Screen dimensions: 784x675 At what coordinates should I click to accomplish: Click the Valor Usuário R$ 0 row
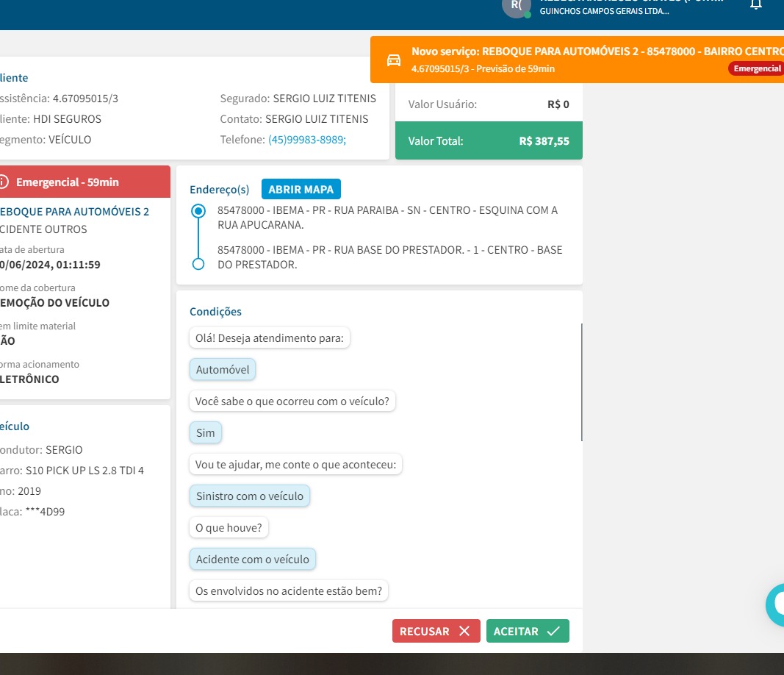(x=489, y=104)
